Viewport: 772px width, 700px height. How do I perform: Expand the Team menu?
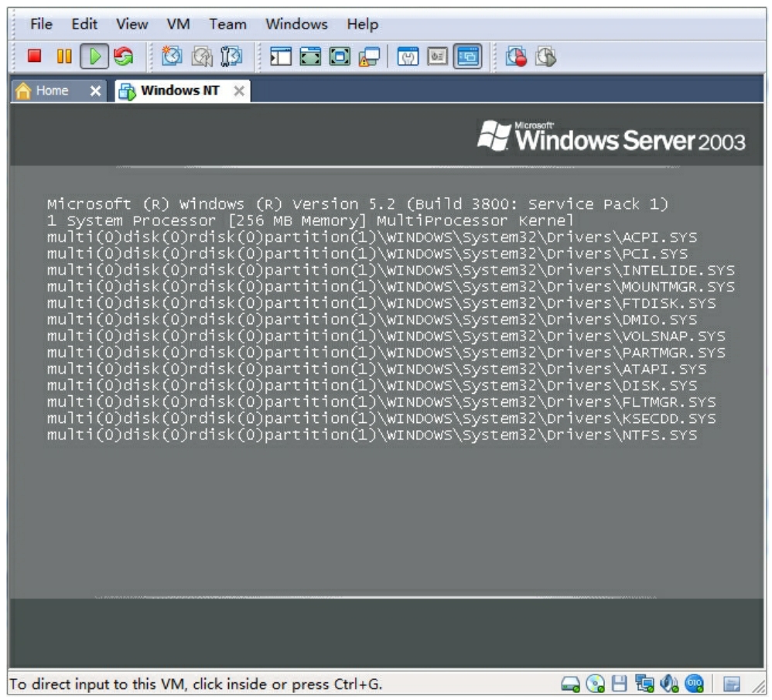point(227,24)
